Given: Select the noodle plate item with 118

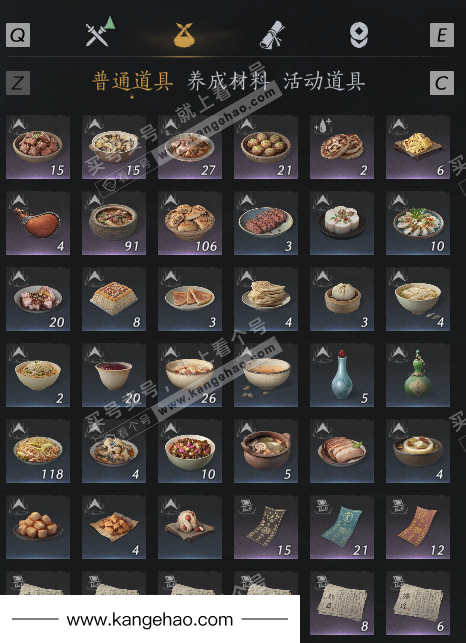Looking at the screenshot, I should click(x=38, y=451).
